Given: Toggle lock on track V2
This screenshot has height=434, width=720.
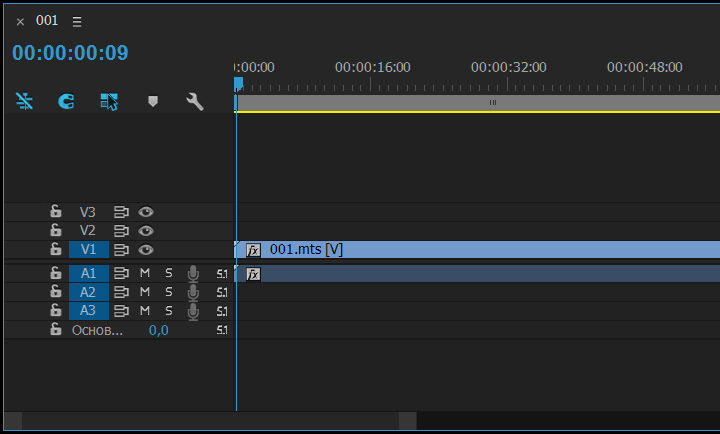Looking at the screenshot, I should click(56, 230).
